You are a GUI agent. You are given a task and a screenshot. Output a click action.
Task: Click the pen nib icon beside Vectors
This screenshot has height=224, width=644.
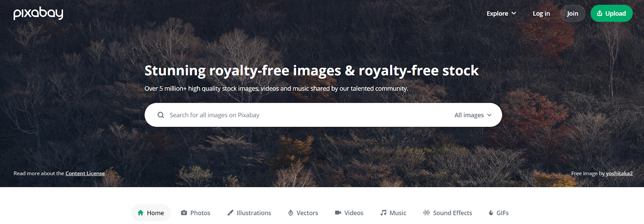pyautogui.click(x=291, y=213)
